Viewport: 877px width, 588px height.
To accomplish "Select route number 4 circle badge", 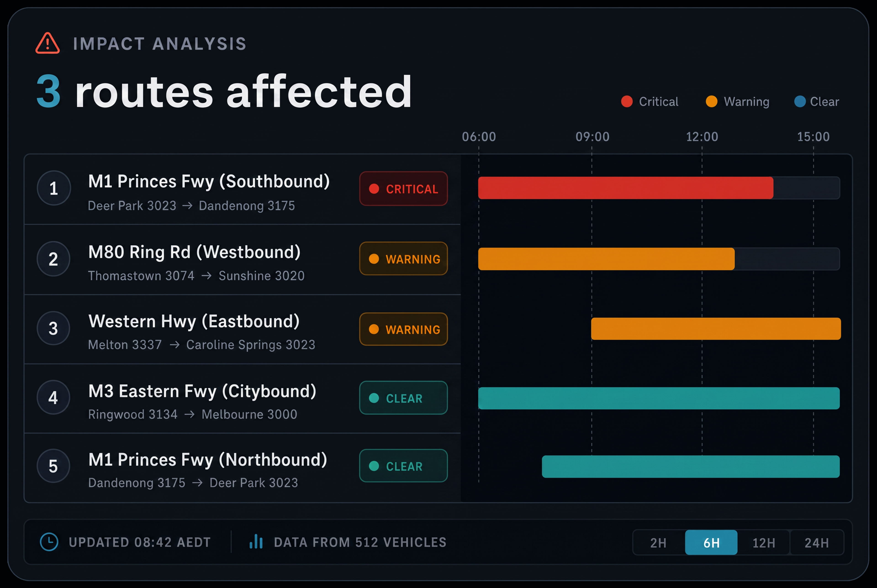I will tap(53, 397).
